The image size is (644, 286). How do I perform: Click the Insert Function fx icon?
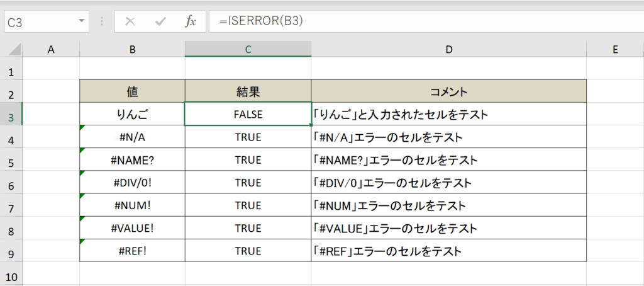click(x=190, y=22)
